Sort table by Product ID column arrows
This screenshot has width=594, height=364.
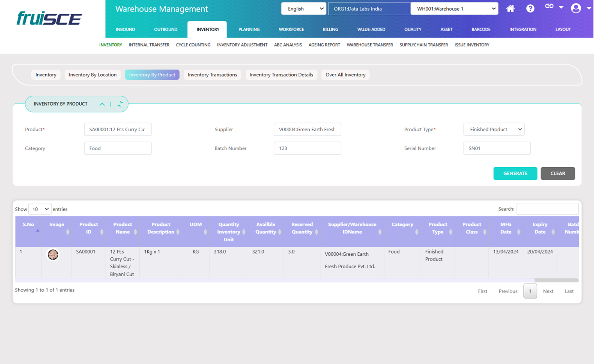tap(102, 232)
